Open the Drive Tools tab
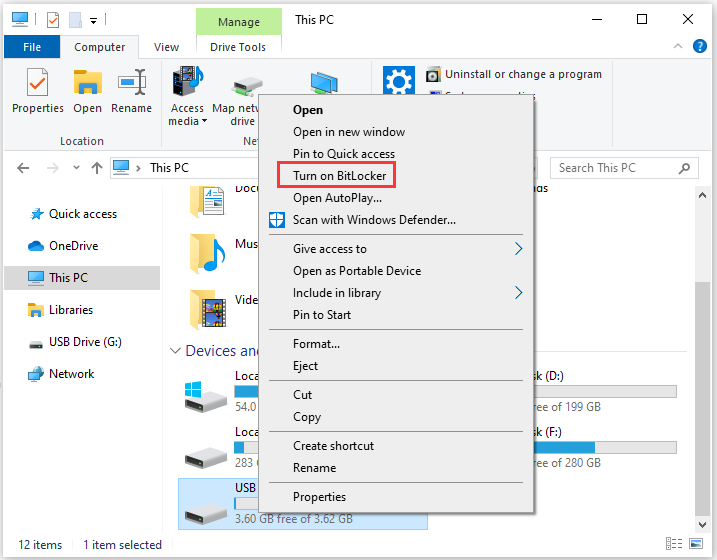This screenshot has height=560, width=717. [x=238, y=47]
